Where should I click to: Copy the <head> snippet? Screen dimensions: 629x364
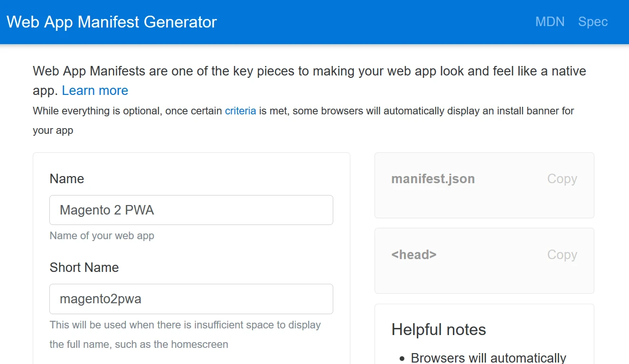[562, 255]
